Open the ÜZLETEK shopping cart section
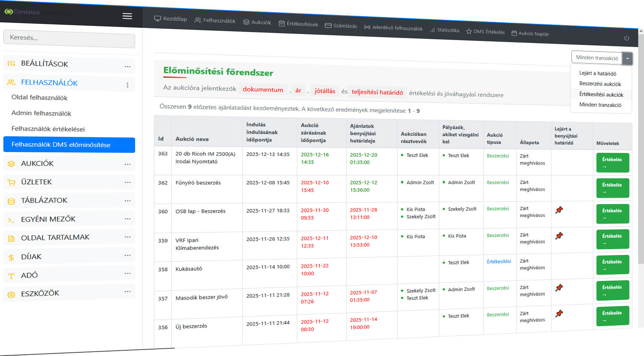 click(36, 182)
